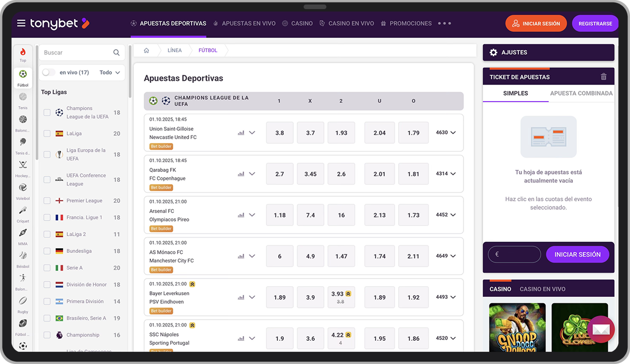Select odds 3.8 for Union Saint-Gilloise win
Image resolution: width=630 pixels, height=364 pixels.
[x=280, y=133]
